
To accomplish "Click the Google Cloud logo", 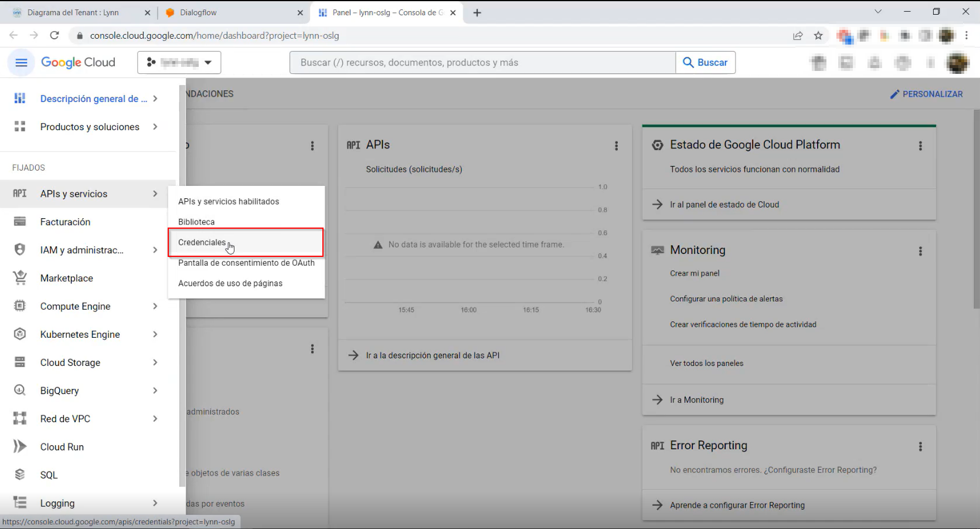I will (78, 63).
